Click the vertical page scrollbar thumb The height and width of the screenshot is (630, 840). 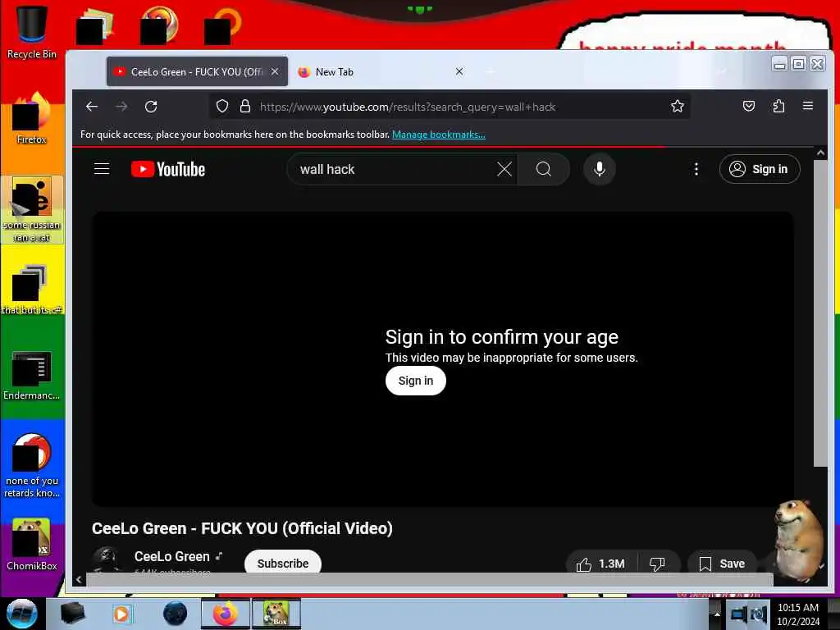tap(820, 313)
